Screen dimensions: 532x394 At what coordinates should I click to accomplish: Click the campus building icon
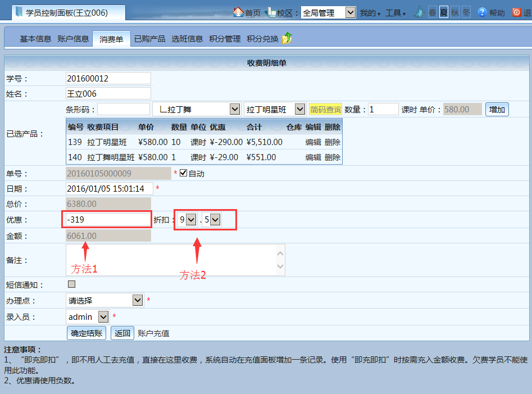tap(270, 12)
